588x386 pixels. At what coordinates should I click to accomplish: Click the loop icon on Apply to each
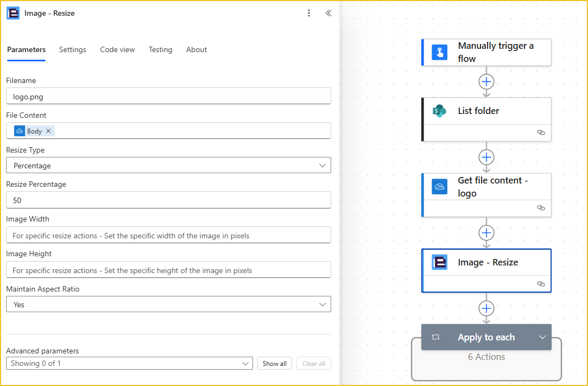click(x=435, y=337)
